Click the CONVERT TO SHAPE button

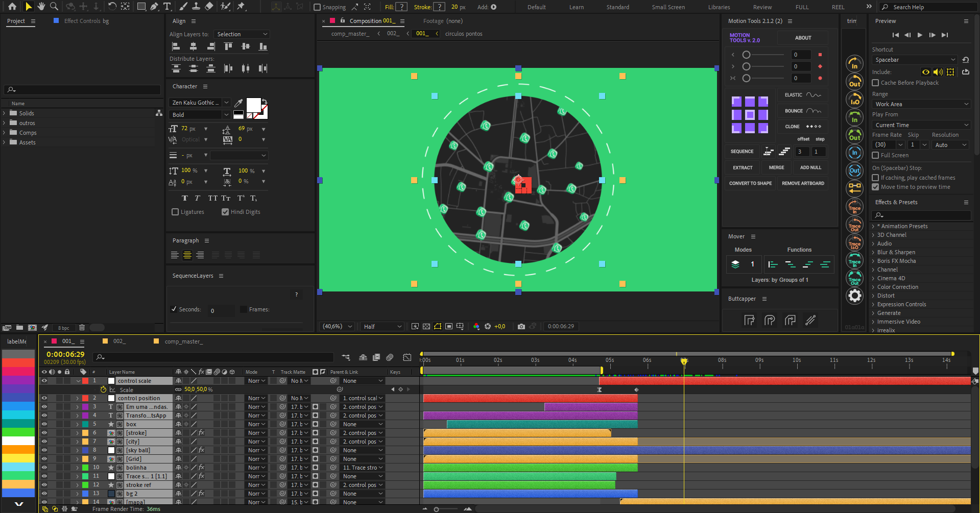click(750, 183)
